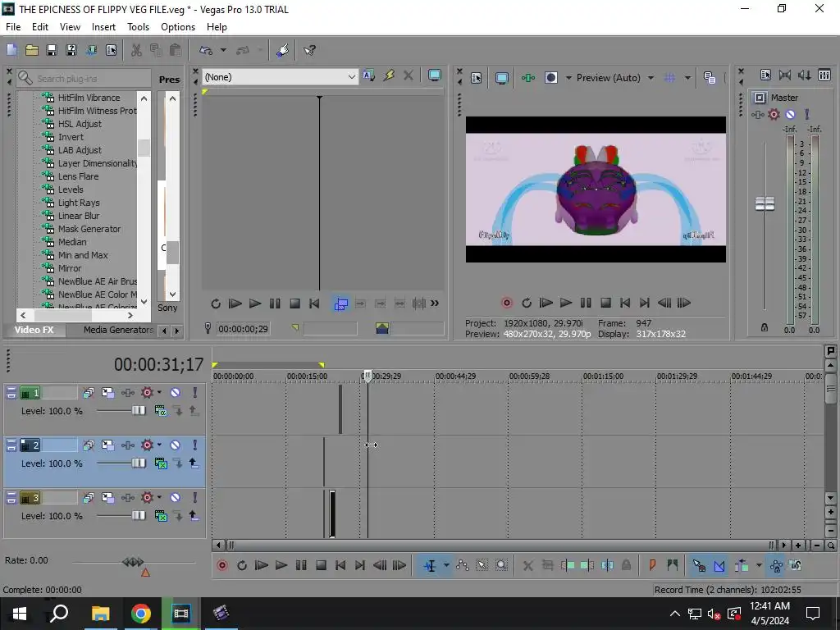Solo video track 3

pos(195,498)
